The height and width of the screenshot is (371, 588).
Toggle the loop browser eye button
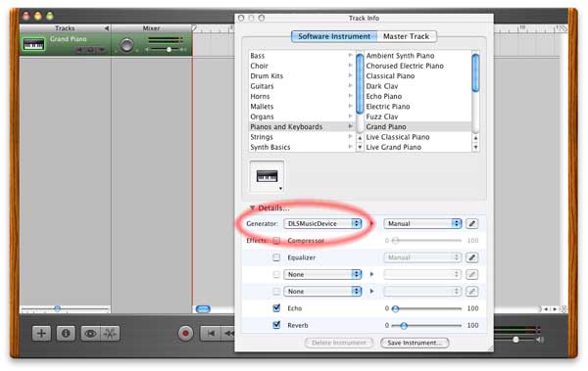pos(90,333)
